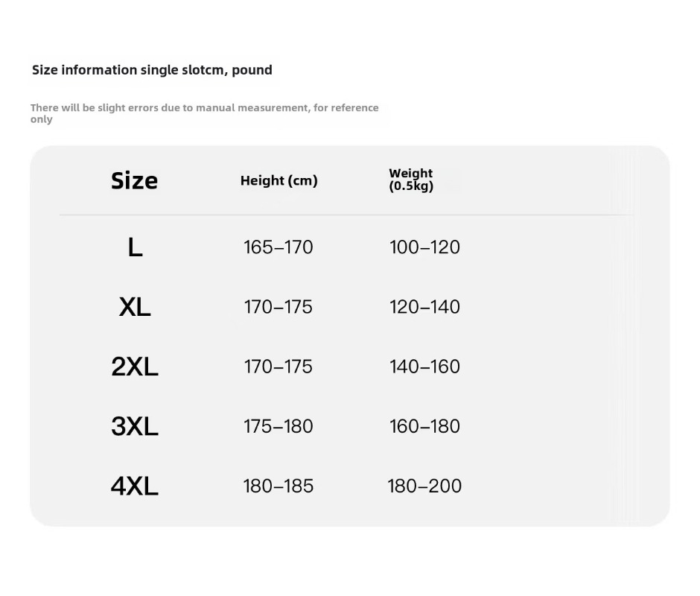This screenshot has height=596, width=700.
Task: Click weight value 180–200 for size 4XL
Action: (424, 486)
